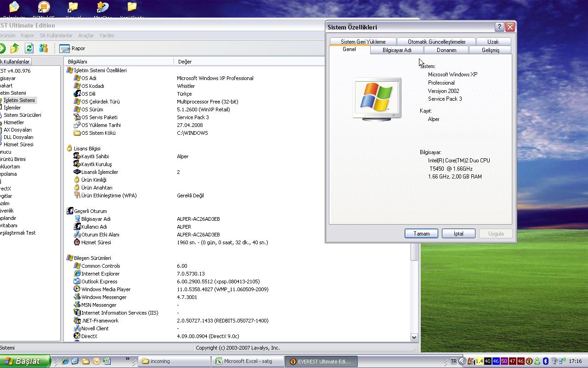Click the TR language indicator in taskbar
588x368 pixels.
click(x=454, y=361)
